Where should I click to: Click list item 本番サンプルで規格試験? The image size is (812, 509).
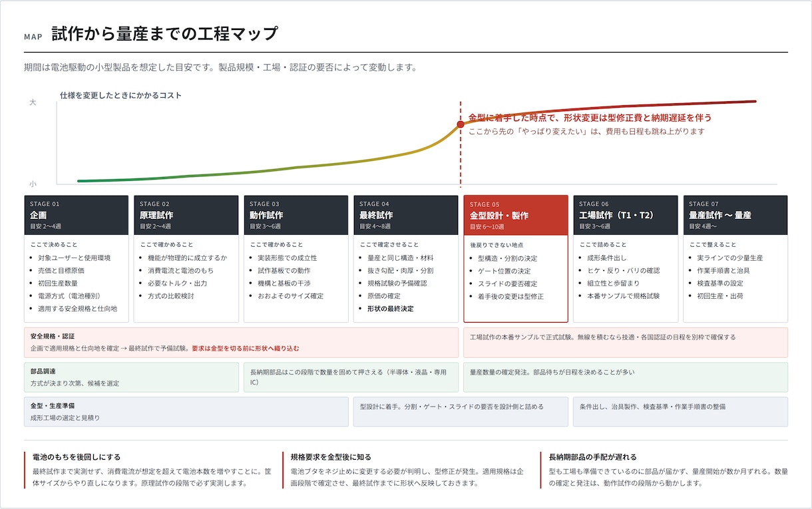(624, 296)
